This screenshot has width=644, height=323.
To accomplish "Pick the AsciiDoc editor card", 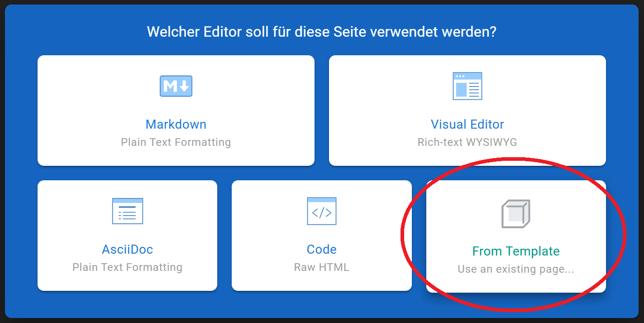I will click(127, 235).
